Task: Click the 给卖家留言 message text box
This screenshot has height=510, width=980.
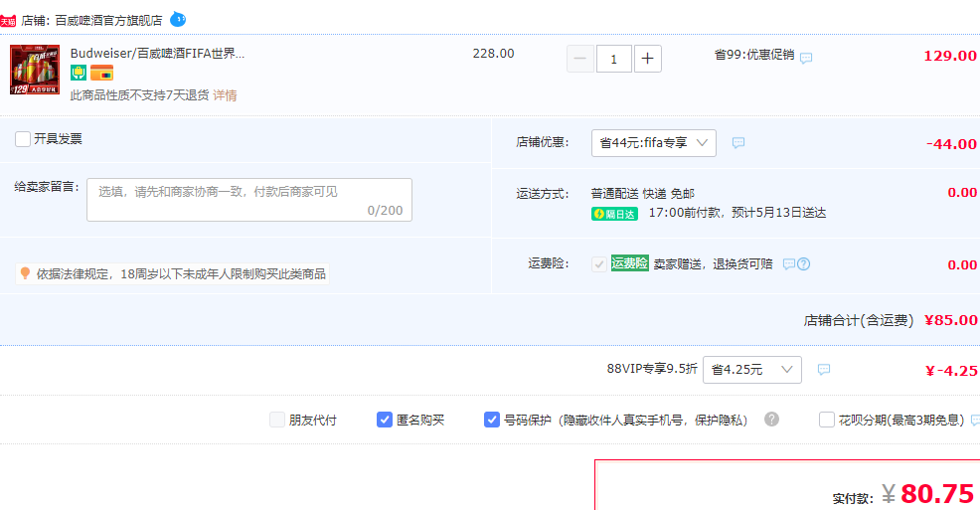Action: click(249, 200)
